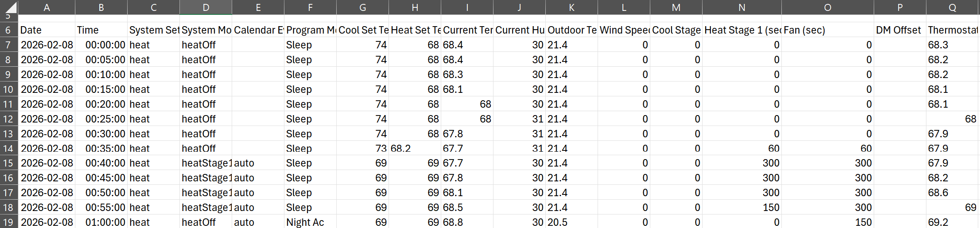Screen dimensions: 980x228
Task: Click the Select All corner triangle
Action: coord(9,7)
